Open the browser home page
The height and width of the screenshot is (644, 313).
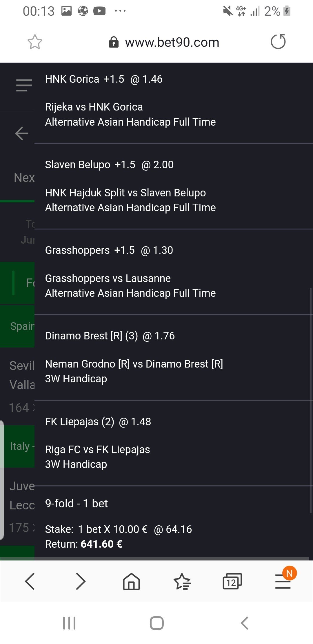tap(131, 581)
